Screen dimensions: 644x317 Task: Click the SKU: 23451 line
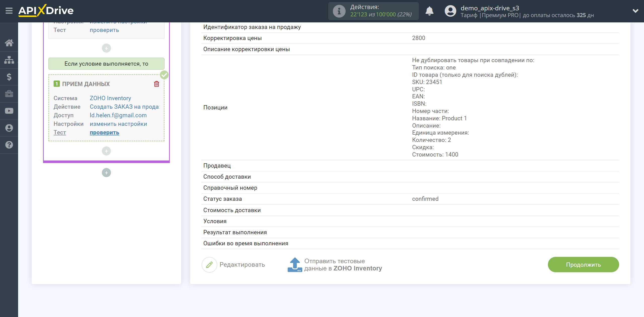pyautogui.click(x=427, y=82)
